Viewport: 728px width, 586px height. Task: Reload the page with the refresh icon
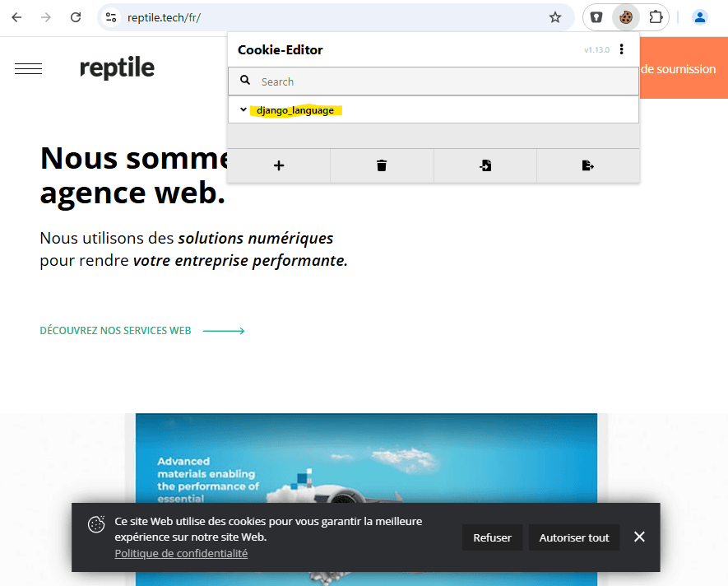tap(77, 16)
